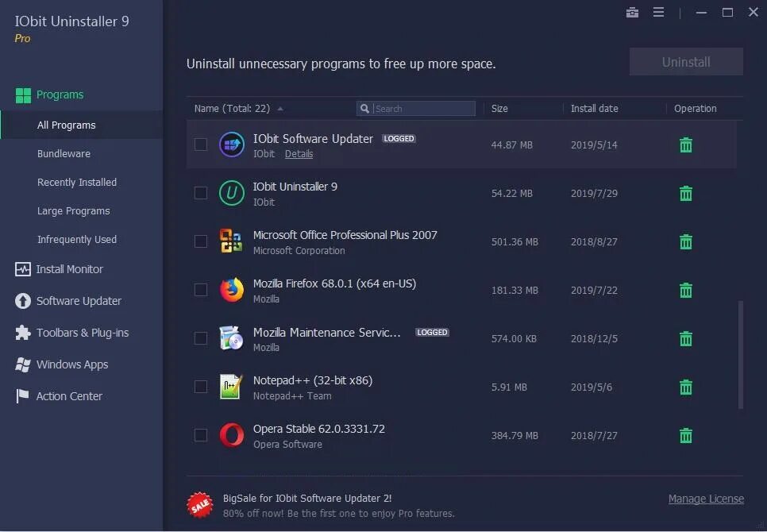Click the Microsoft Corporation publisher text
Viewport: 767px width, 532px height.
point(299,251)
